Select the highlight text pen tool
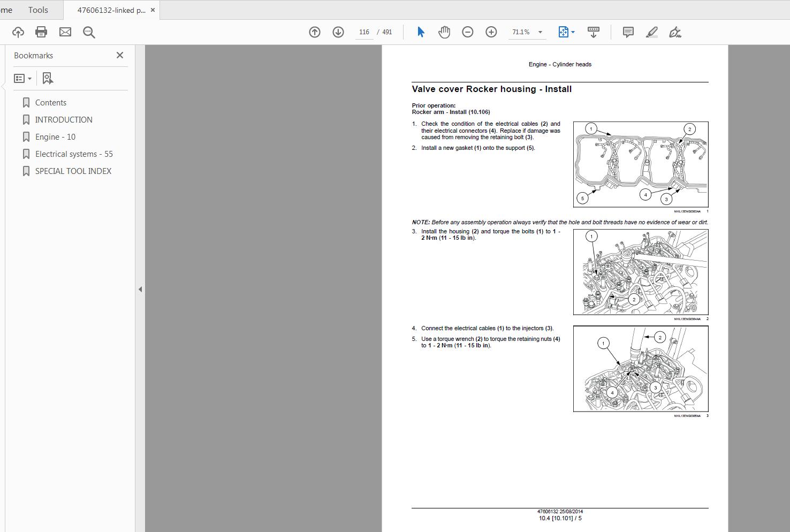Screen dimensions: 790x532 click(652, 32)
